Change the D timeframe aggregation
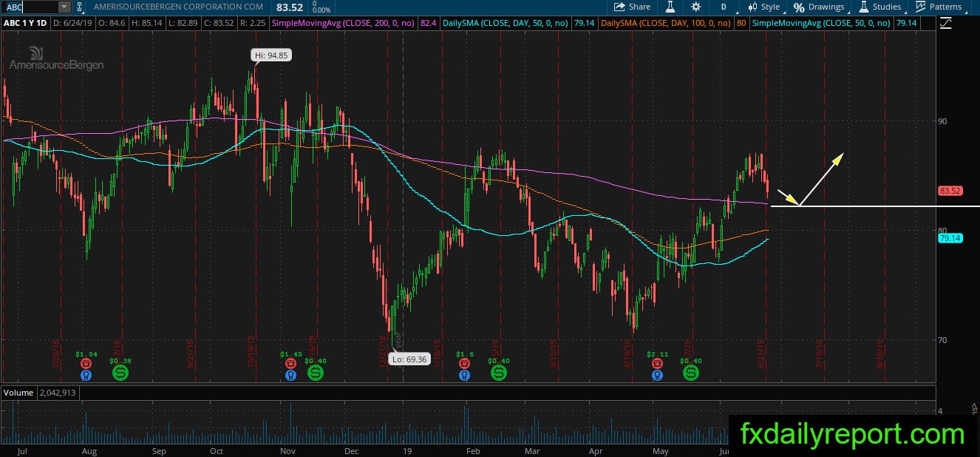 (x=724, y=7)
